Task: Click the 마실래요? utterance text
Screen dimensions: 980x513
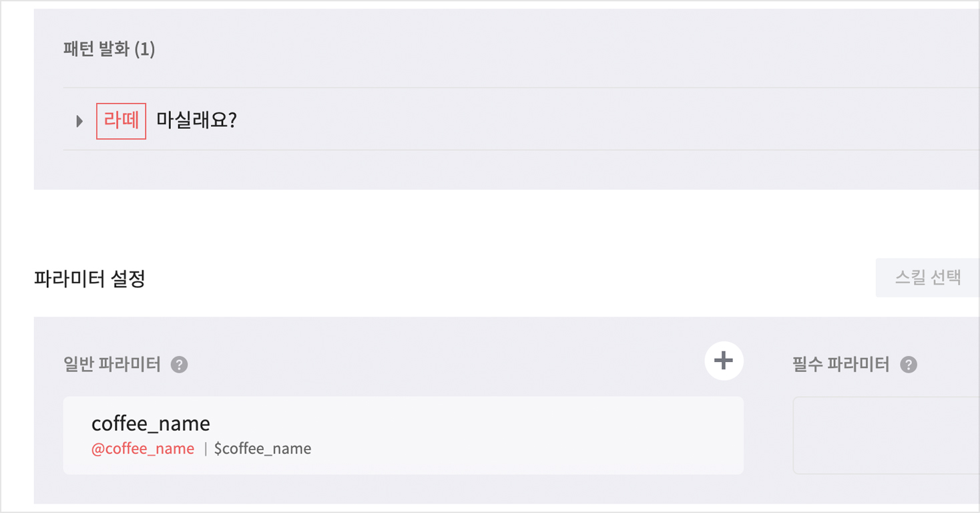Action: point(196,121)
